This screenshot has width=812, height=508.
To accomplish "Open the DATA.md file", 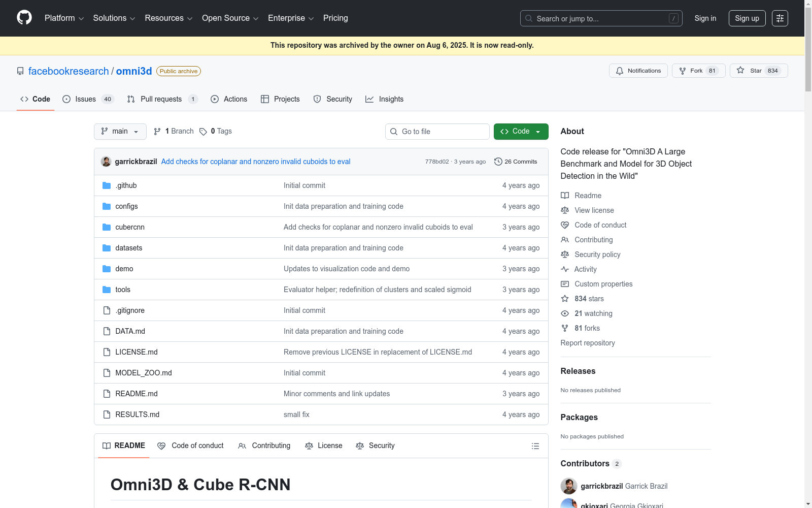I will (130, 331).
